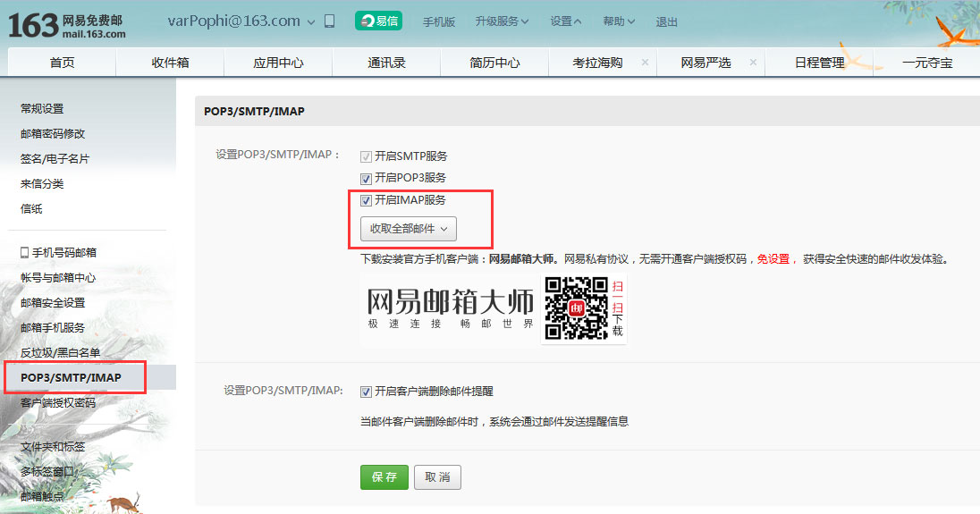This screenshot has height=514, width=980.
Task: Switch to the 首页 tab
Action: 62,63
